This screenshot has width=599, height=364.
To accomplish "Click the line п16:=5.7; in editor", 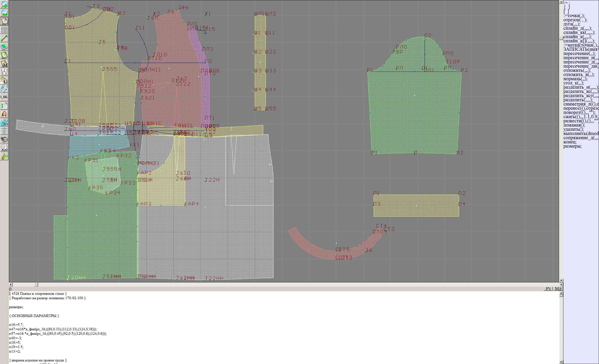I will click(x=16, y=325).
